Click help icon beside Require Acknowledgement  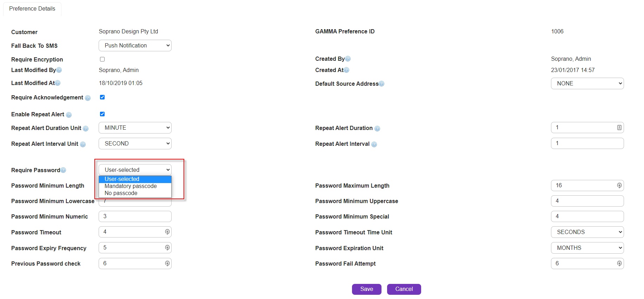(88, 98)
